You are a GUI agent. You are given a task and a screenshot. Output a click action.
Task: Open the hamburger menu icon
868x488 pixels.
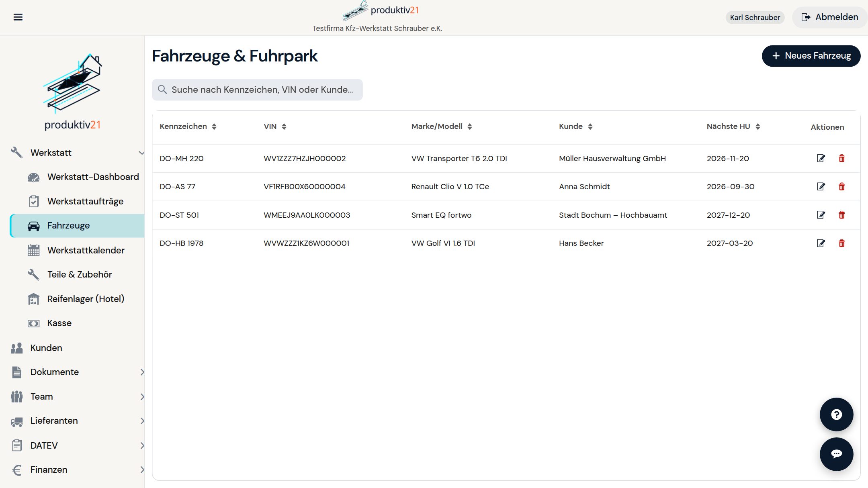point(18,17)
